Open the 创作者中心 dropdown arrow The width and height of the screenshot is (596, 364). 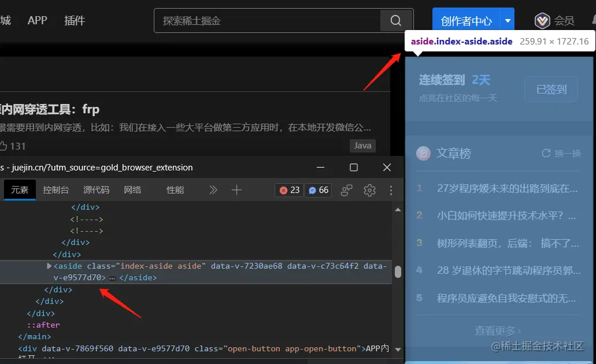click(508, 21)
